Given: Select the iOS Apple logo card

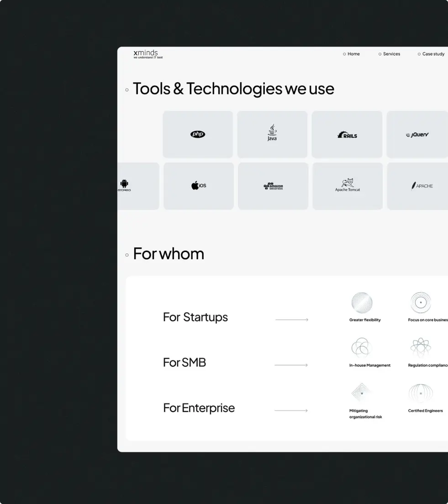Looking at the screenshot, I should coord(199,186).
